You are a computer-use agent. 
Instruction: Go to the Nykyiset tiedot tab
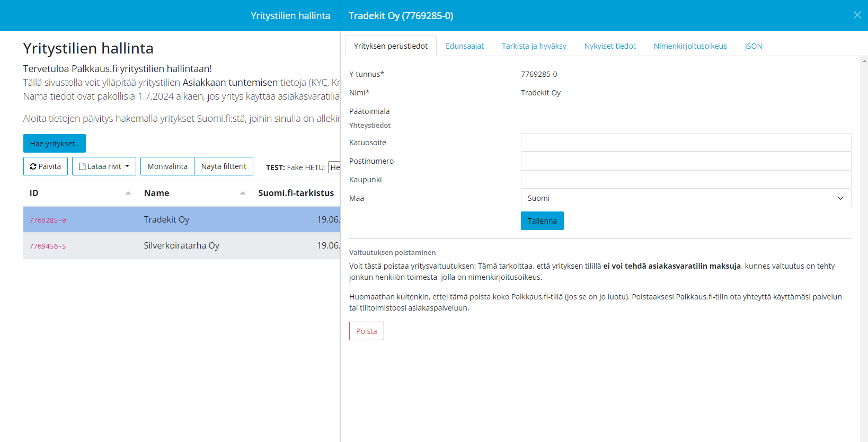click(x=610, y=46)
